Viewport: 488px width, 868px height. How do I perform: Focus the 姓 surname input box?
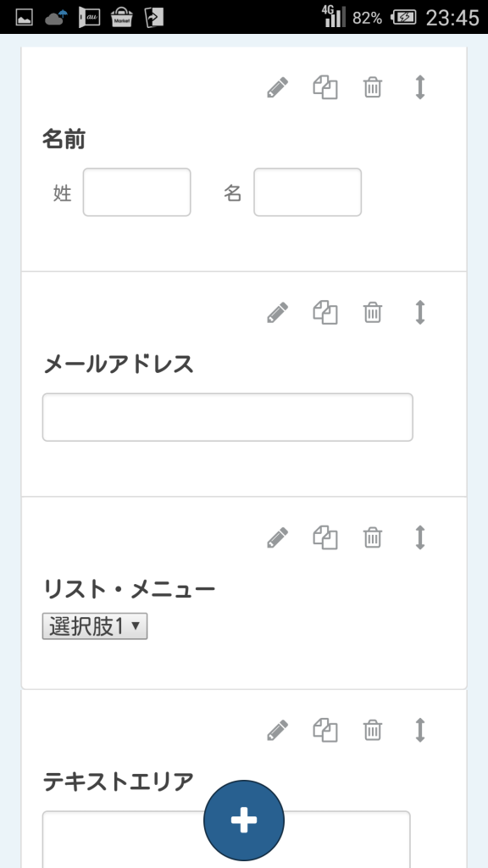pos(136,192)
